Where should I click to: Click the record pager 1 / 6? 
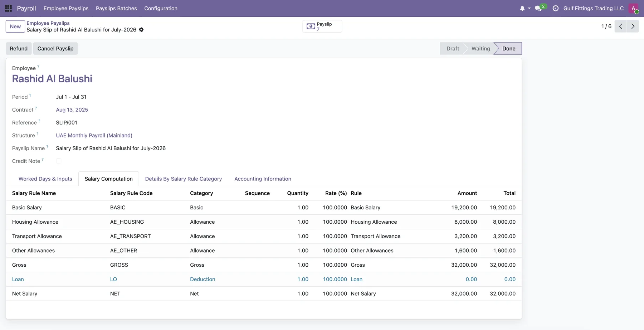(606, 26)
